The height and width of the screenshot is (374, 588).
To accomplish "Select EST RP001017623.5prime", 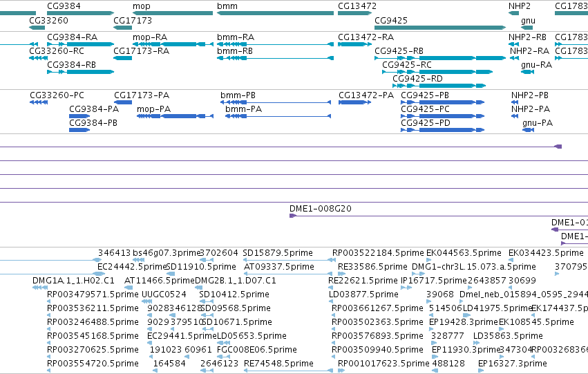I will click(x=341, y=371).
